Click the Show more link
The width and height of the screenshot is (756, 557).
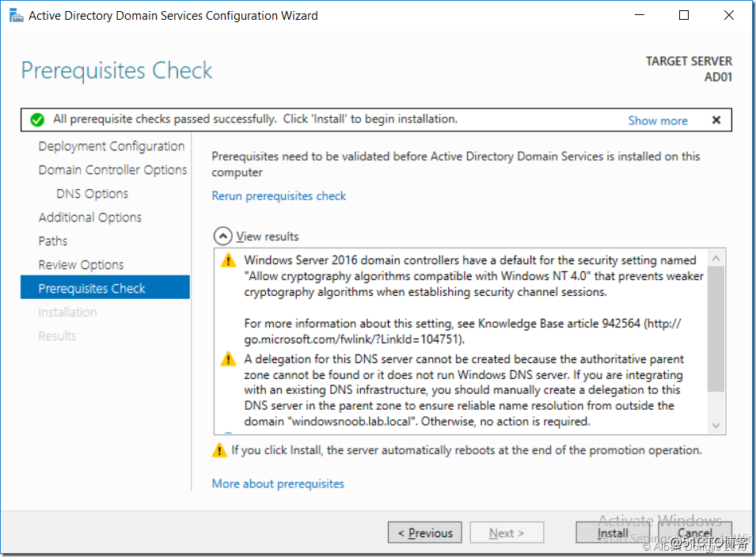click(x=658, y=120)
